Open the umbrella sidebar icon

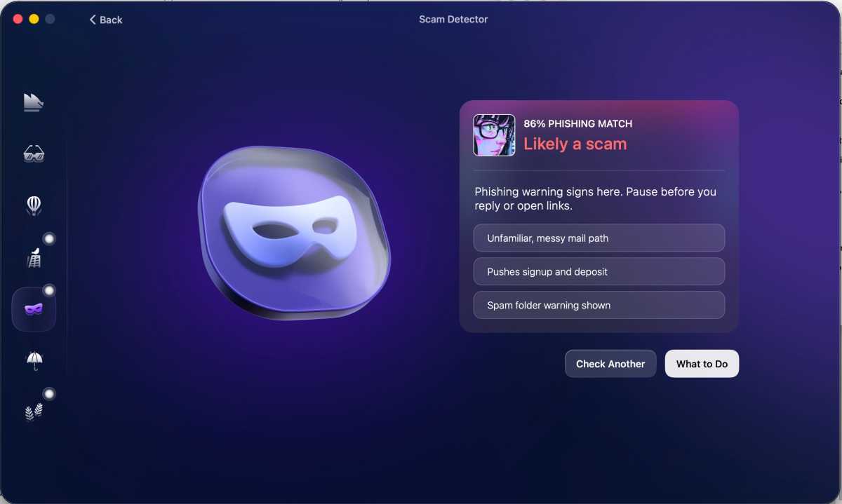[x=34, y=361]
